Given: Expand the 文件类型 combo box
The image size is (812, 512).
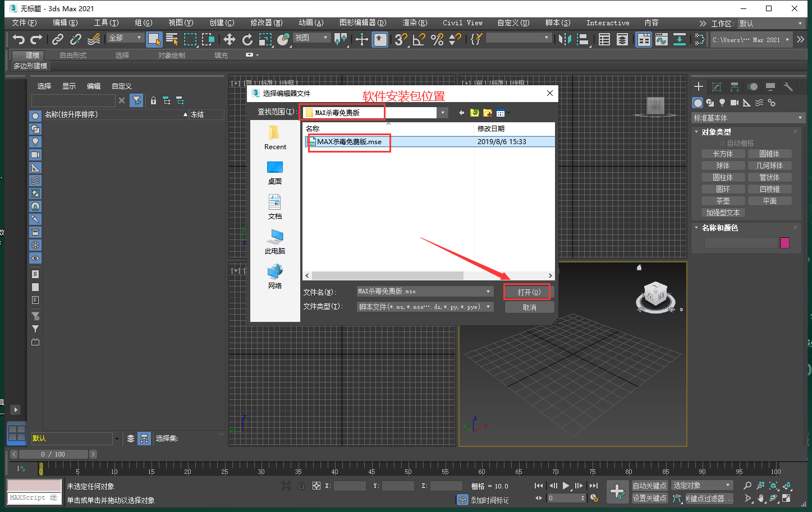Looking at the screenshot, I should click(488, 307).
